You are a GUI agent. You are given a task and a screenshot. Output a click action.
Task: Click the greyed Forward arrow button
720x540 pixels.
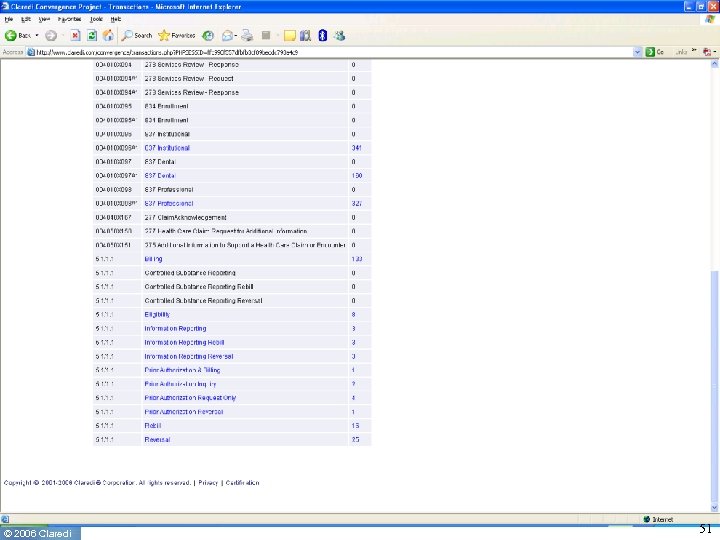coord(51,35)
